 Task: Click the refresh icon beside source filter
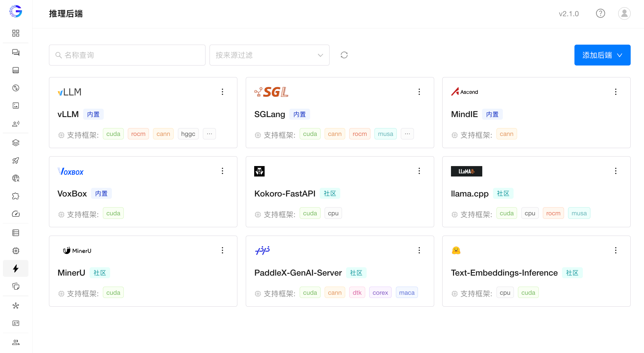point(344,55)
